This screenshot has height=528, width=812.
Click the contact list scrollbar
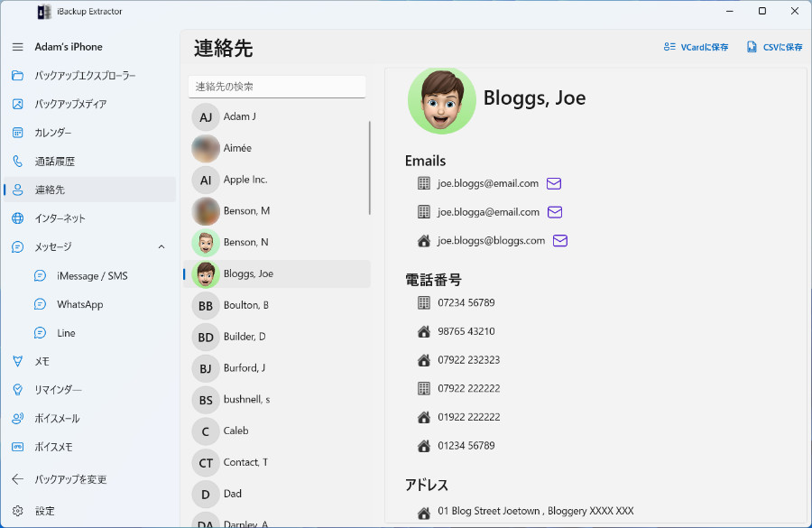click(369, 167)
